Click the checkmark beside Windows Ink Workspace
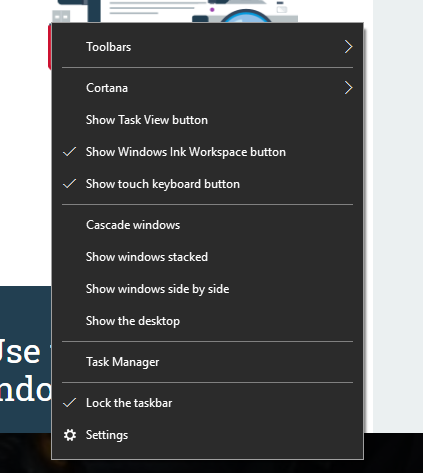 [70, 152]
